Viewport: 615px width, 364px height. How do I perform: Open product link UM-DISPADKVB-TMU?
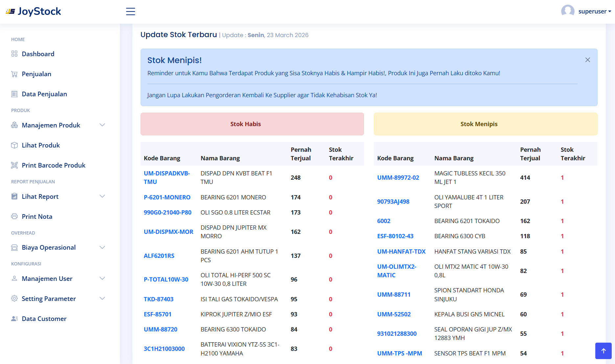click(167, 178)
